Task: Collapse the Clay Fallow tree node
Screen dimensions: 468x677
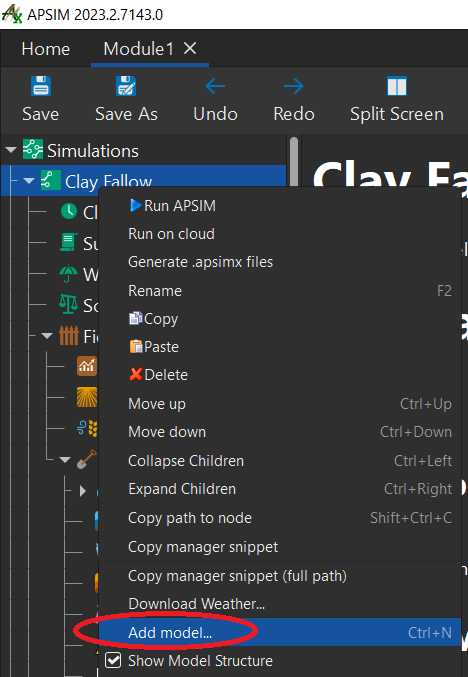Action: click(29, 181)
